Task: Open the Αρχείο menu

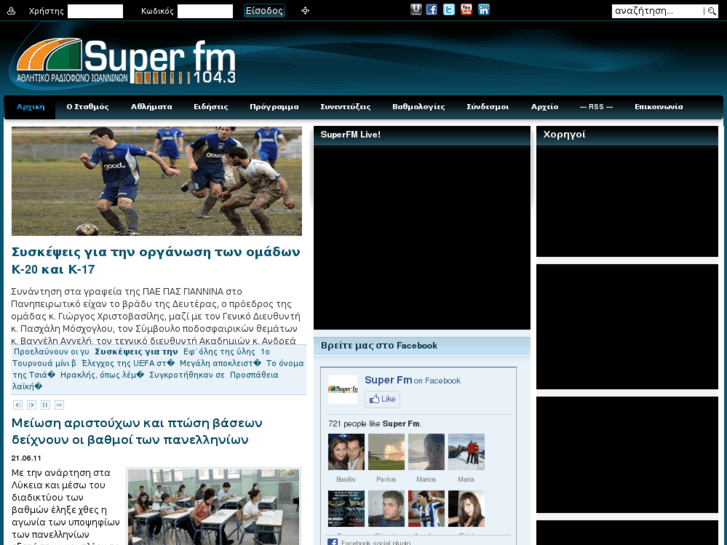Action: pyautogui.click(x=544, y=107)
